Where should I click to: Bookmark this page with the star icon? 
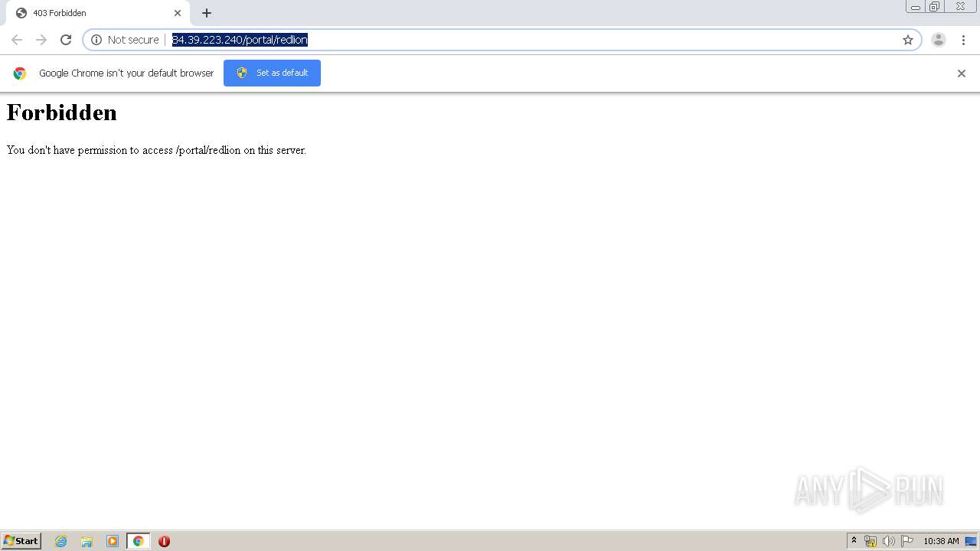tap(908, 40)
